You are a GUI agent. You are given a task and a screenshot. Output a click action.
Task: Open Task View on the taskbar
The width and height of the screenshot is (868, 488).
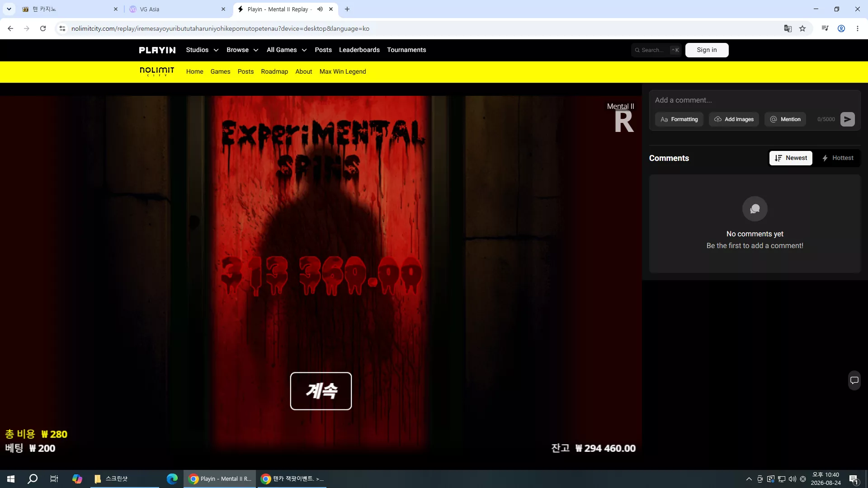click(54, 479)
